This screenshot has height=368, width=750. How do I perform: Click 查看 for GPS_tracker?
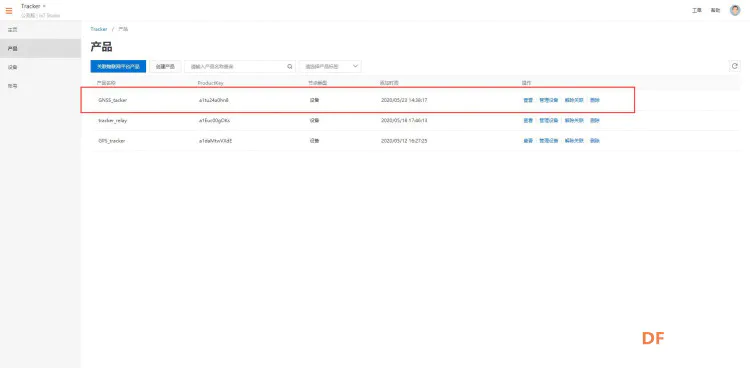528,141
